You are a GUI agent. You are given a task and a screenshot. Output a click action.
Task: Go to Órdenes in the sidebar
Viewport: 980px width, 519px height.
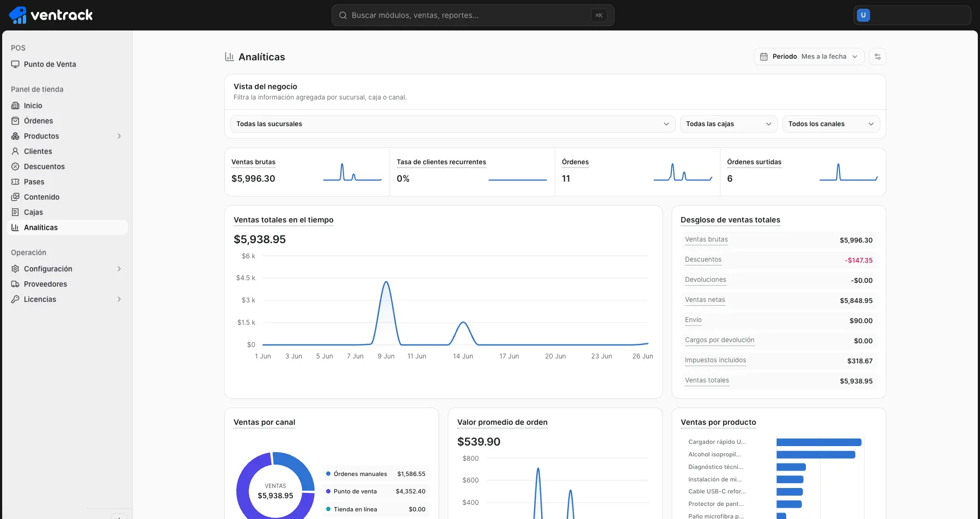click(68, 121)
